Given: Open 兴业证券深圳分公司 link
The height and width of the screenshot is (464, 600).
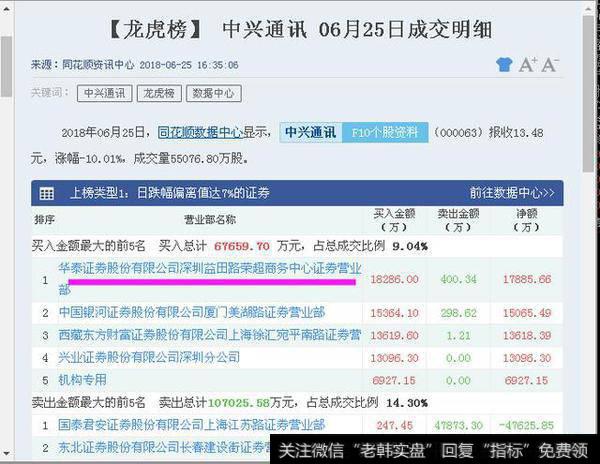Looking at the screenshot, I should click(149, 357).
